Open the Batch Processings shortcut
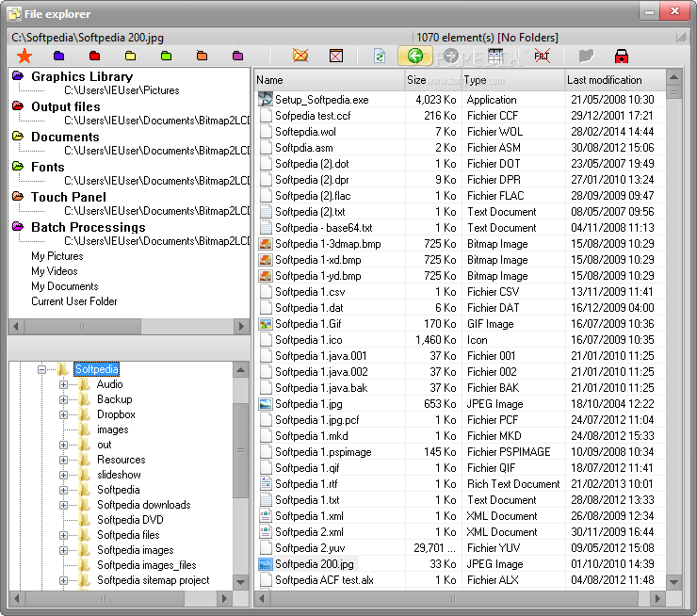 pos(88,228)
